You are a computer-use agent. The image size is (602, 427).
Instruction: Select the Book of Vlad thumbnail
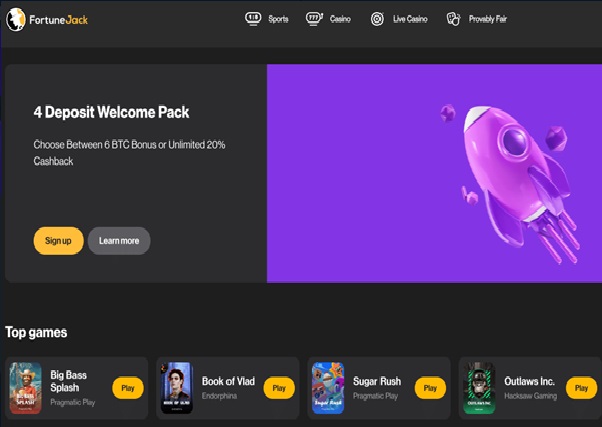(x=176, y=388)
